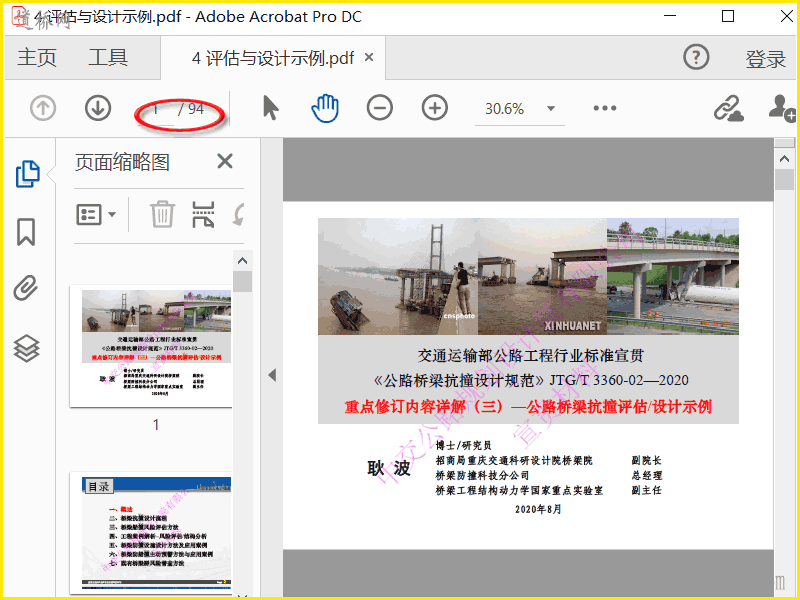800x600 pixels.
Task: Click the 30.6% zoom level field
Action: (505, 109)
